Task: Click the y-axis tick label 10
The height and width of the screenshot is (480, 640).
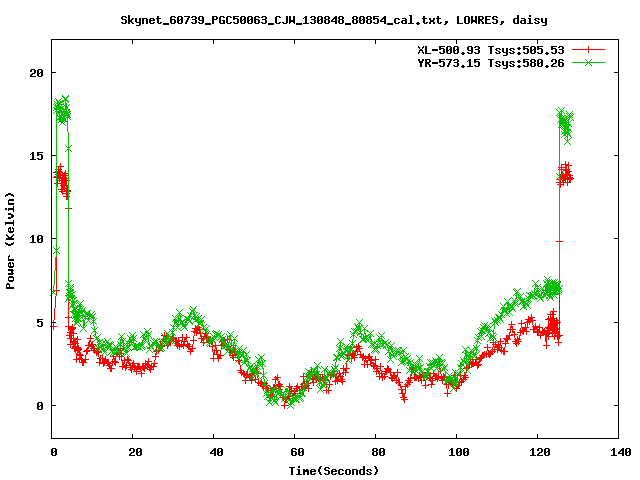Action: pyautogui.click(x=36, y=239)
